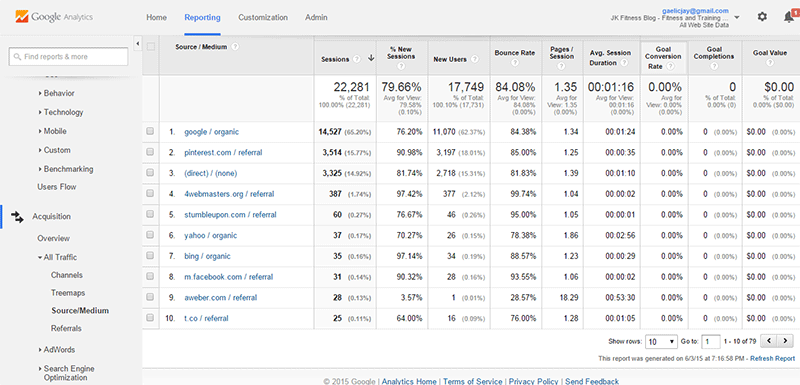Open the account selector dropdown arrow

[737, 17]
